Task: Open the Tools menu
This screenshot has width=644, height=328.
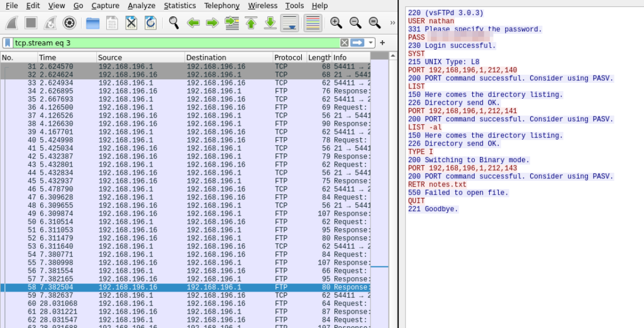Action: 294,6
